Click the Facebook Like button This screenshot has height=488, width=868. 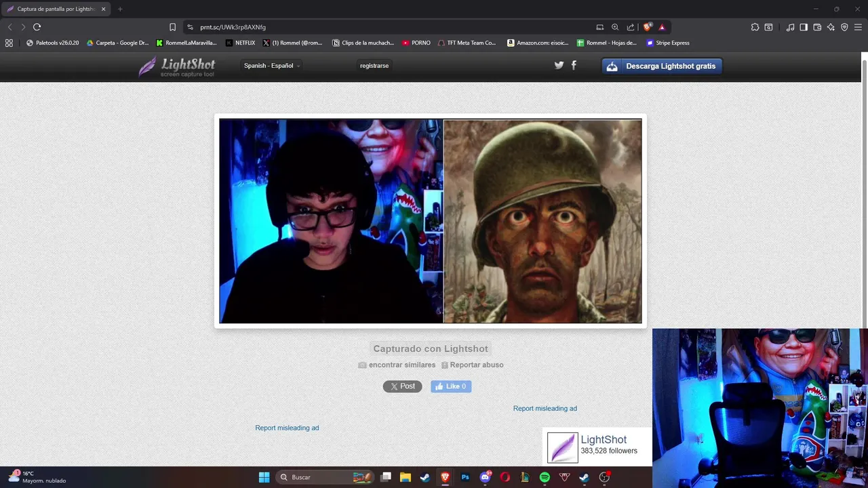451,386
